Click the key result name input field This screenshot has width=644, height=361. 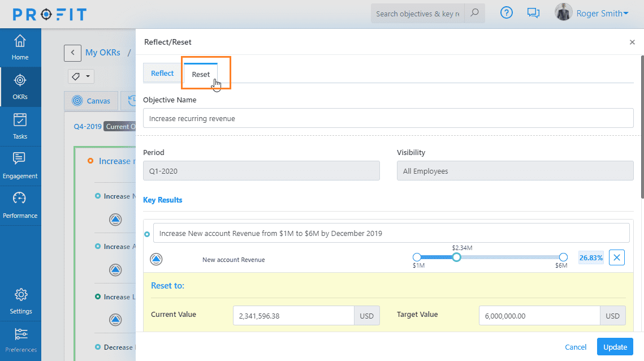tap(391, 233)
